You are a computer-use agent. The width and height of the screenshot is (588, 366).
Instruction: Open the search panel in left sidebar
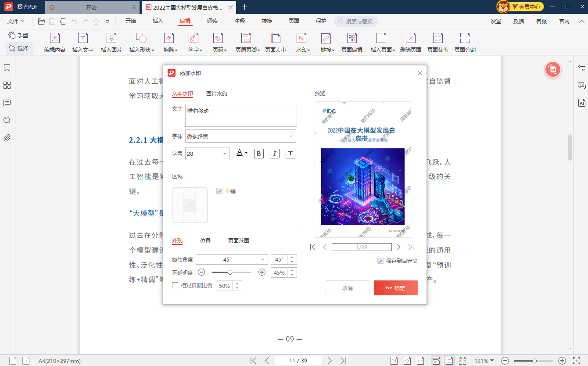7,120
